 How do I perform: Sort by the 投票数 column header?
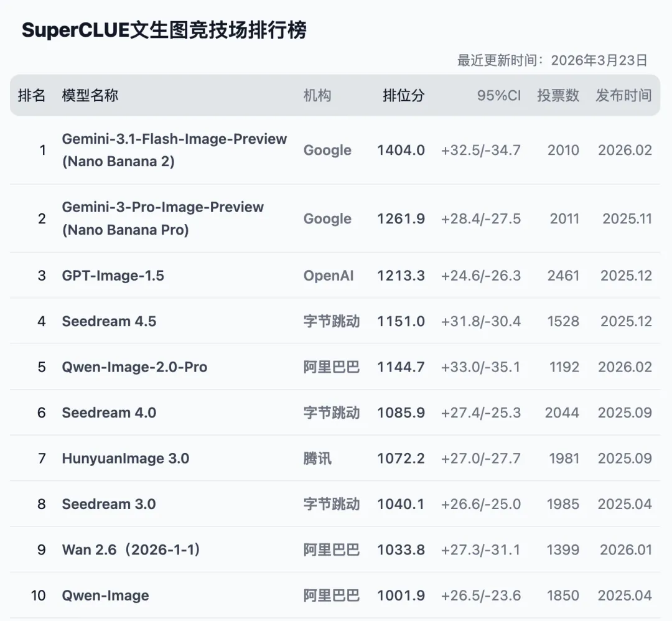coord(558,95)
